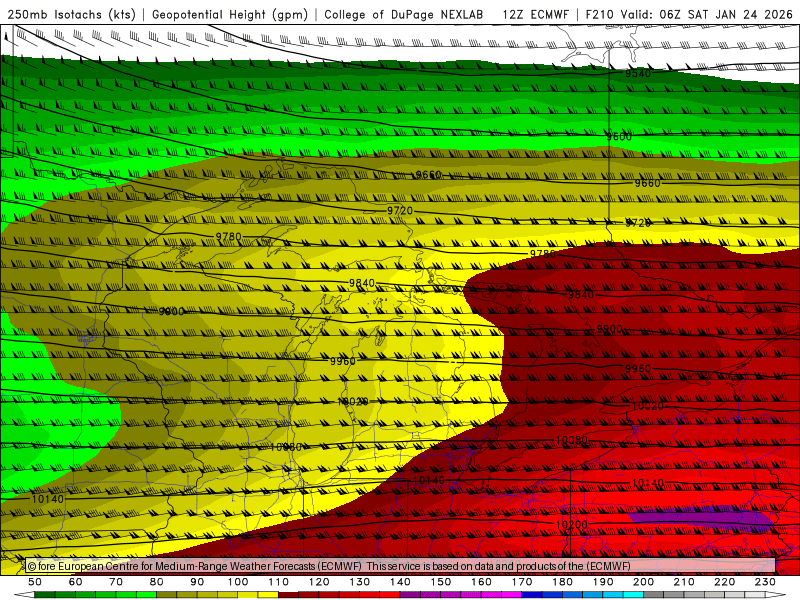Click 'College of DuPage NEXLAB' in header

point(404,15)
